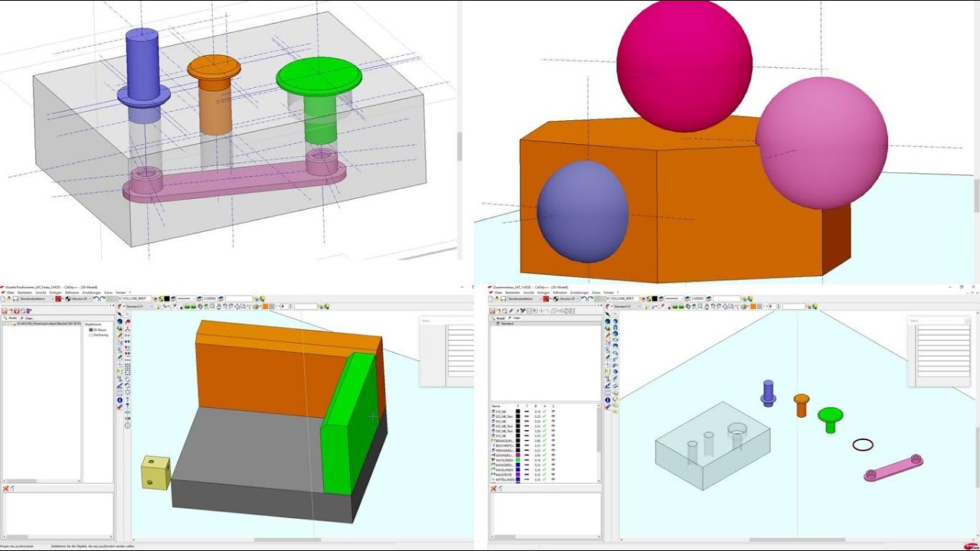The height and width of the screenshot is (551, 980).
Task: Toggle eye visibility for layer 070_NB
Action: pyautogui.click(x=554, y=435)
